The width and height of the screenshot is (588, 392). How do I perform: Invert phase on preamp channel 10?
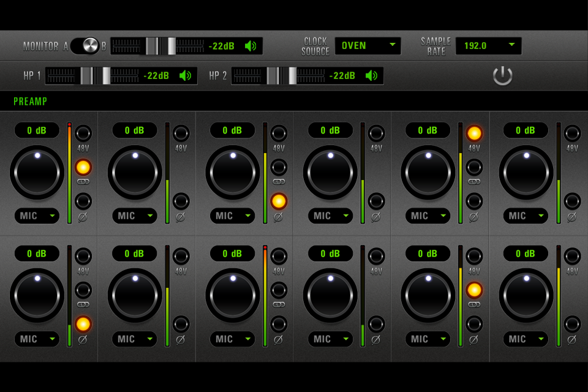click(x=377, y=324)
